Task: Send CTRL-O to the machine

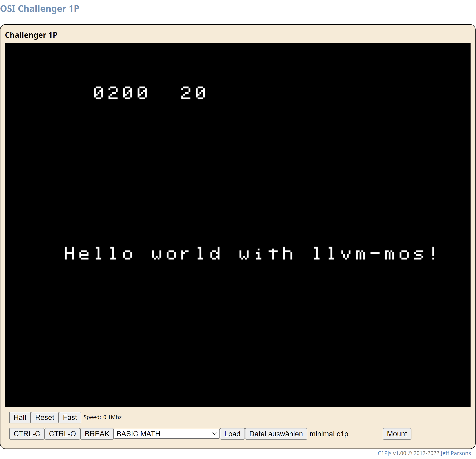Action: point(62,434)
